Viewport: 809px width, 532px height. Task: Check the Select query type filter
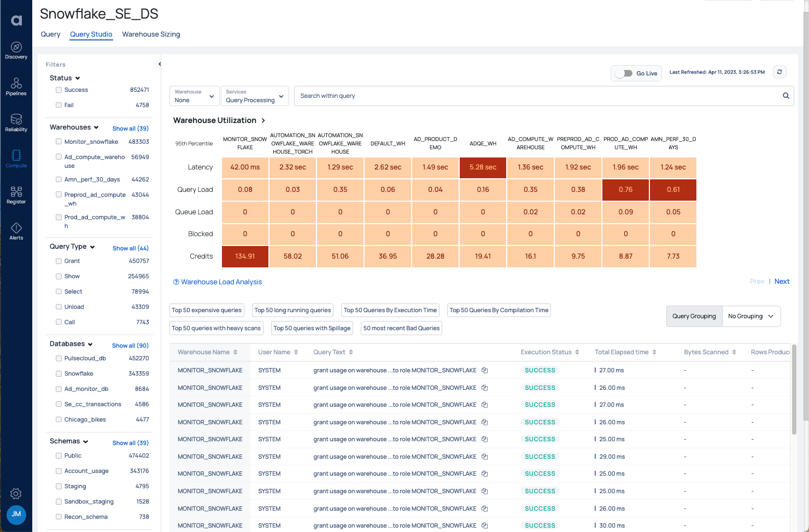[58, 291]
